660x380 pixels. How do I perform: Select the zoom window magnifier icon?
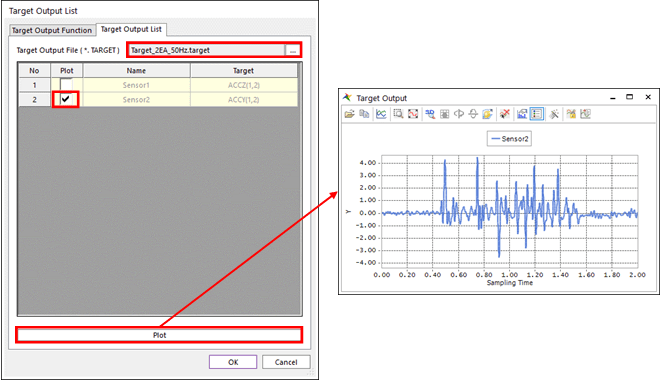[x=398, y=114]
